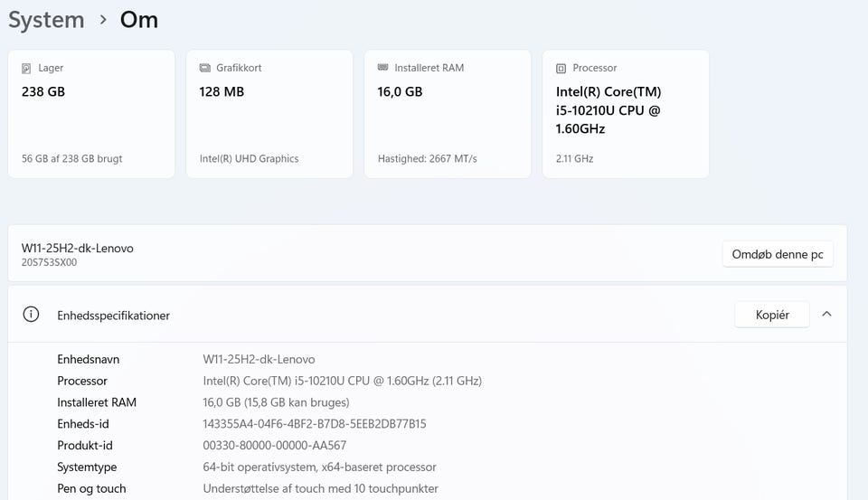Go back to System in the breadcrumb
Viewport: 868px width, 500px height.
[46, 20]
